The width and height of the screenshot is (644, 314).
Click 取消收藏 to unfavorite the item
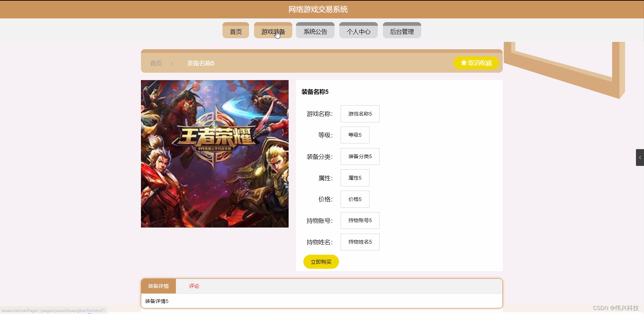476,63
